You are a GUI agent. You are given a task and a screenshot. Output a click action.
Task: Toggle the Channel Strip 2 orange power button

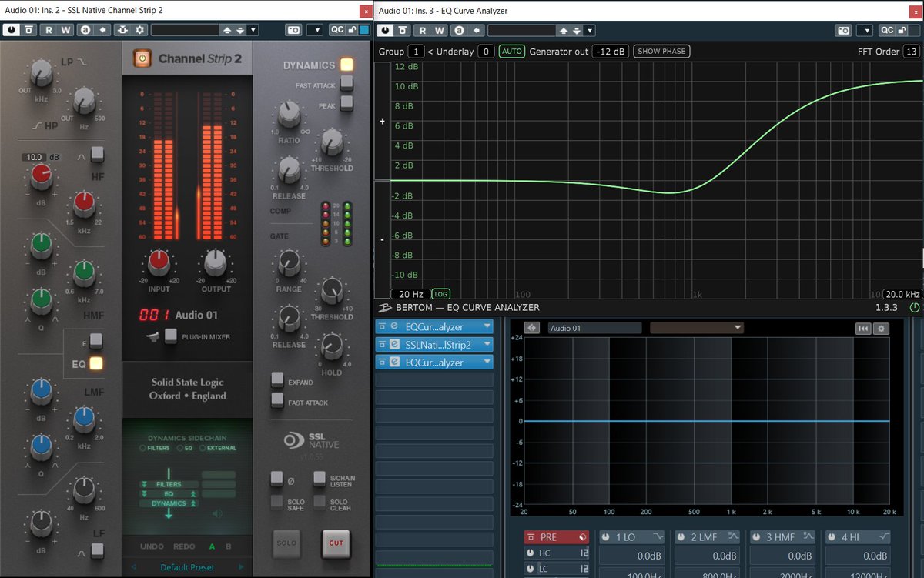pos(142,58)
